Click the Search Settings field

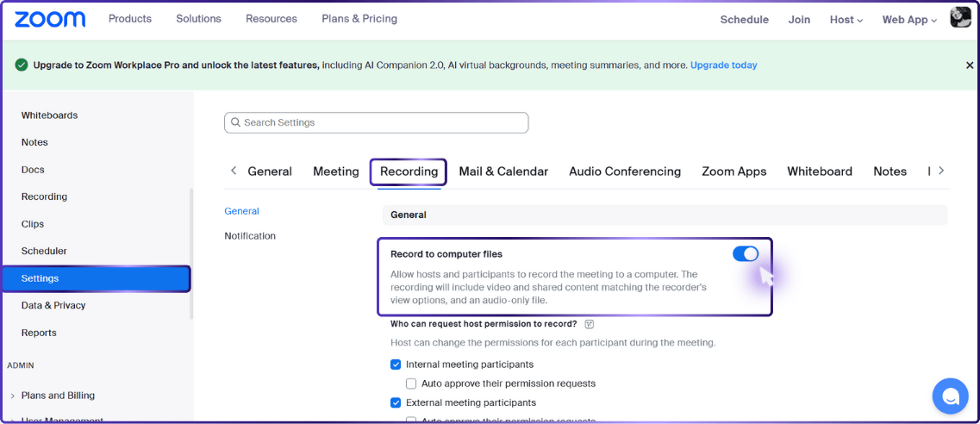pos(377,122)
